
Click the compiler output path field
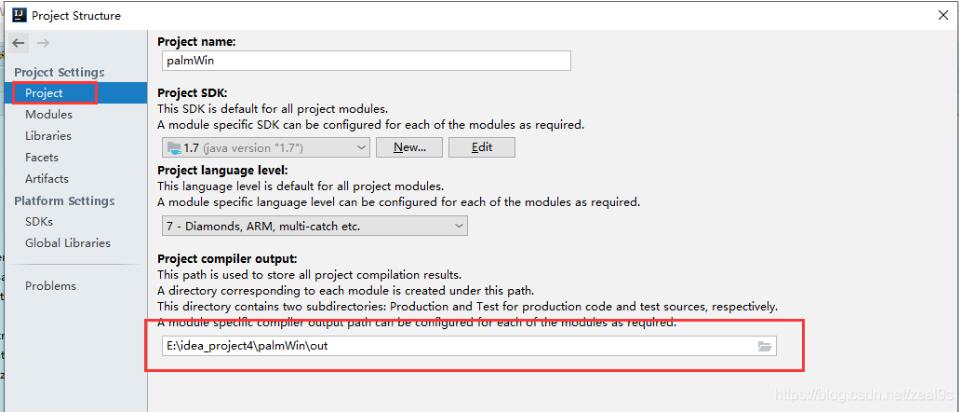[x=455, y=346]
